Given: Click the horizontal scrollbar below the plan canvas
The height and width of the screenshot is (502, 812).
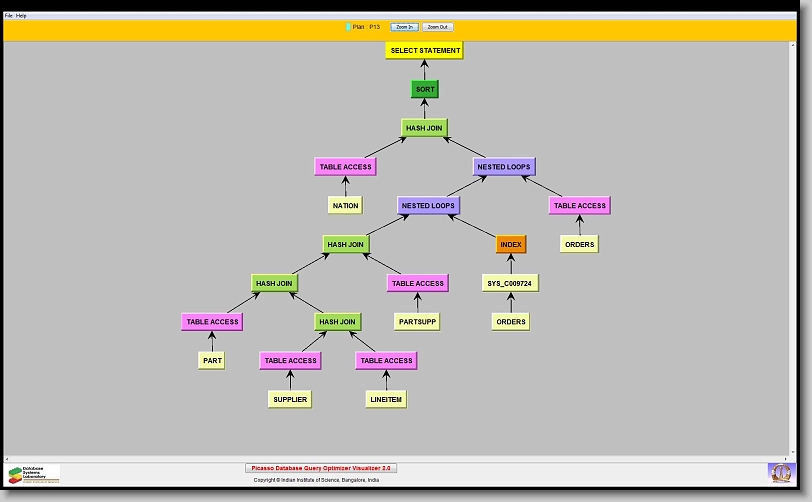Looking at the screenshot, I should (x=400, y=458).
